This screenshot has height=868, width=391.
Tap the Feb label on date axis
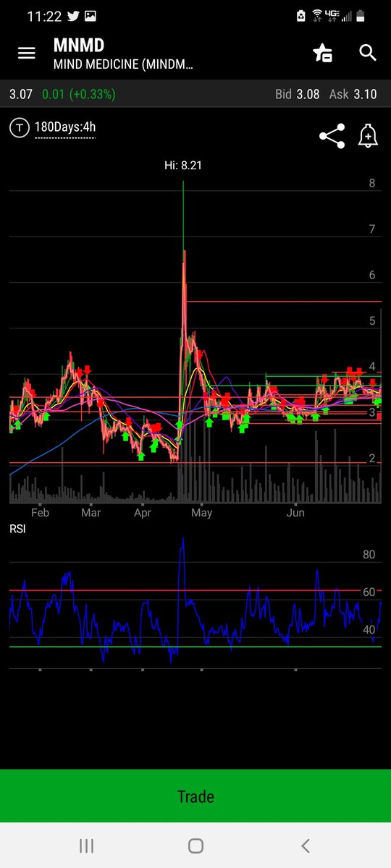pyautogui.click(x=41, y=513)
